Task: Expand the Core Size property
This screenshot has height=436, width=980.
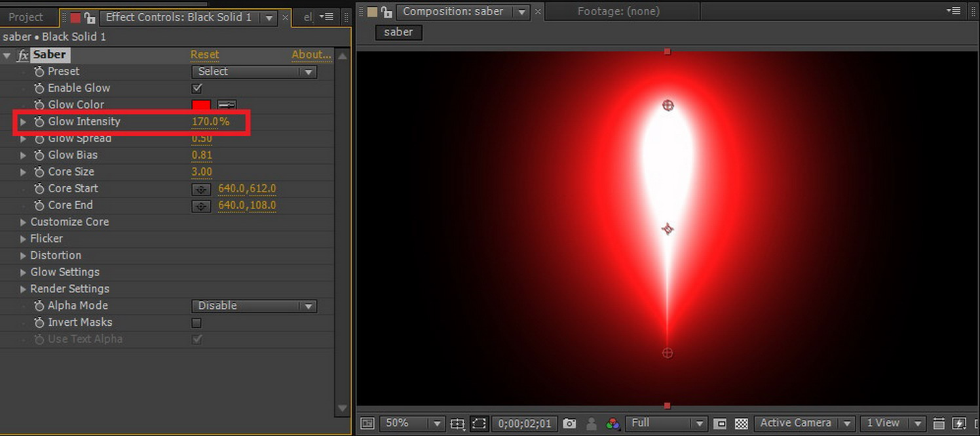Action: point(24,172)
